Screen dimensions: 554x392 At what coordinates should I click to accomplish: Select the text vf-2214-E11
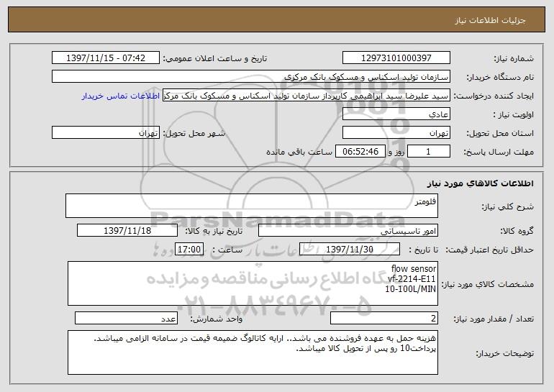tap(412, 279)
